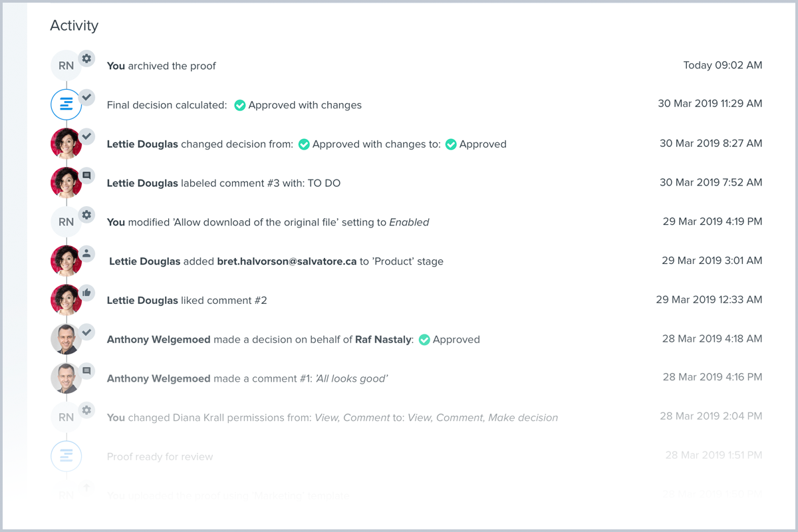
Task: Click 'Lettie Douglas' name in liked comment row
Action: (x=142, y=301)
